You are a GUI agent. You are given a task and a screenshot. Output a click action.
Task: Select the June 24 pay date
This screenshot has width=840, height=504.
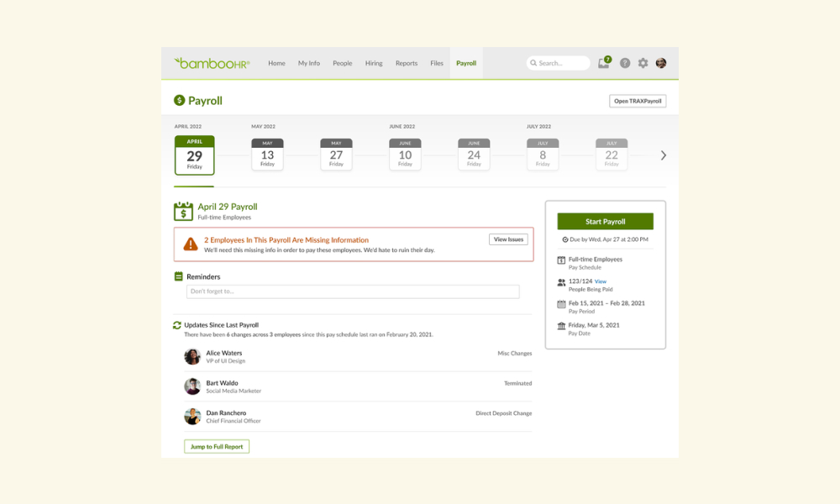(x=474, y=155)
